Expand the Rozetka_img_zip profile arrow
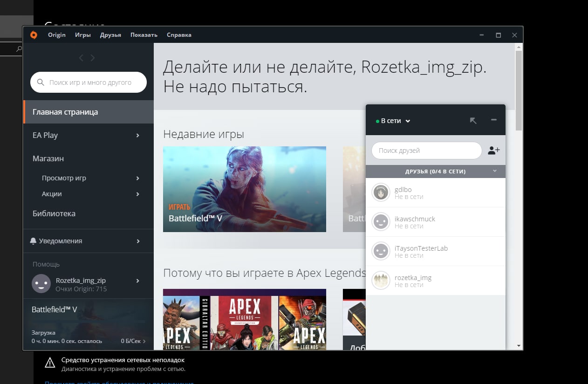Screen dimensions: 588x384 (x=138, y=281)
